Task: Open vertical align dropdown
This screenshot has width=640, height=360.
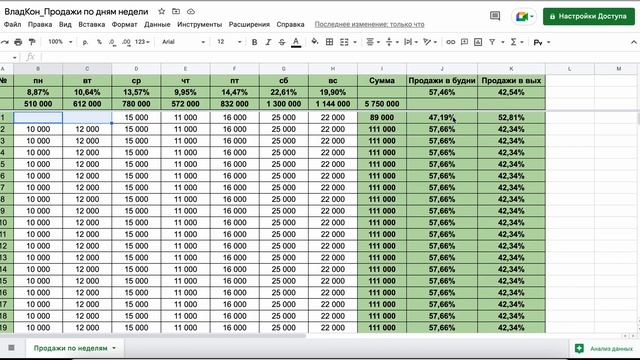Action: tap(391, 42)
